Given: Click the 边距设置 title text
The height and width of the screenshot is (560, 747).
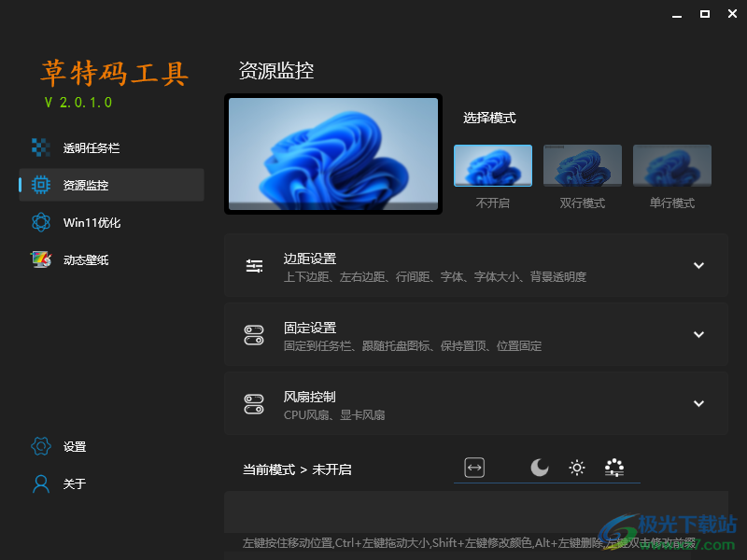Looking at the screenshot, I should tap(310, 259).
